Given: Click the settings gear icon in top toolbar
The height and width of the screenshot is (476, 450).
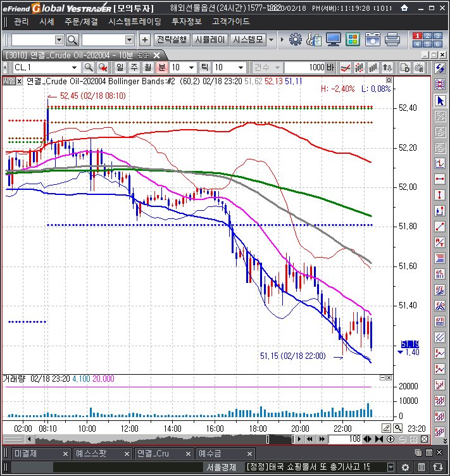Looking at the screenshot, I should pos(295,40).
